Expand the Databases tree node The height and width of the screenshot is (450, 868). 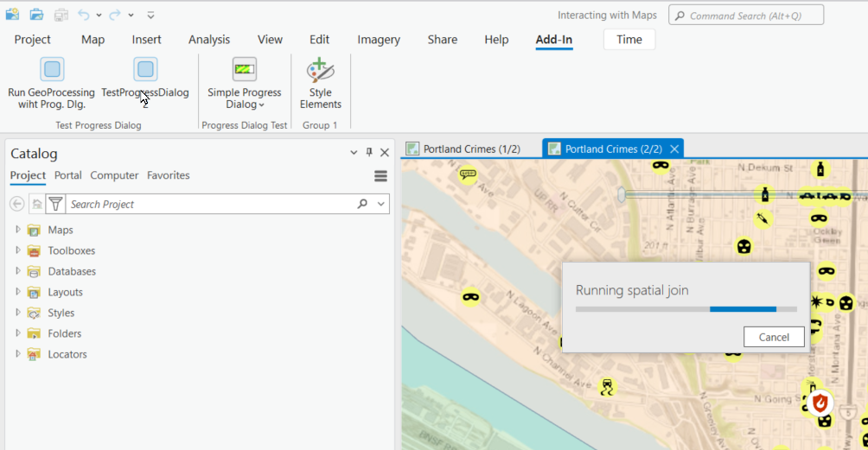pos(17,271)
